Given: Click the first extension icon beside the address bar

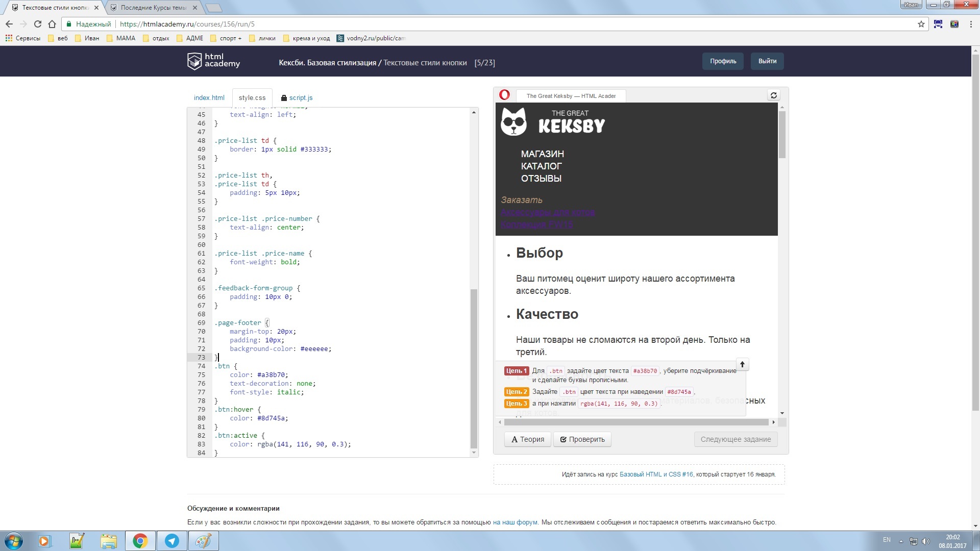Looking at the screenshot, I should pyautogui.click(x=938, y=24).
